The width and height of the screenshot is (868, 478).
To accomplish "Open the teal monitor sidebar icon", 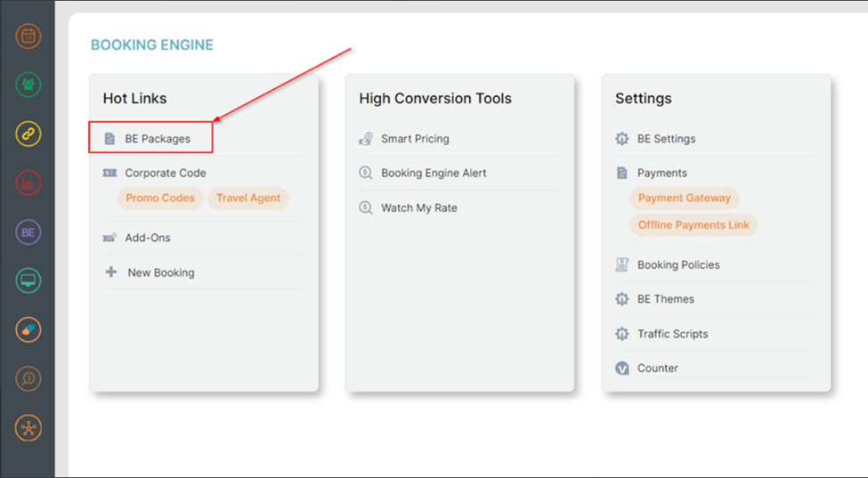I will pyautogui.click(x=28, y=281).
